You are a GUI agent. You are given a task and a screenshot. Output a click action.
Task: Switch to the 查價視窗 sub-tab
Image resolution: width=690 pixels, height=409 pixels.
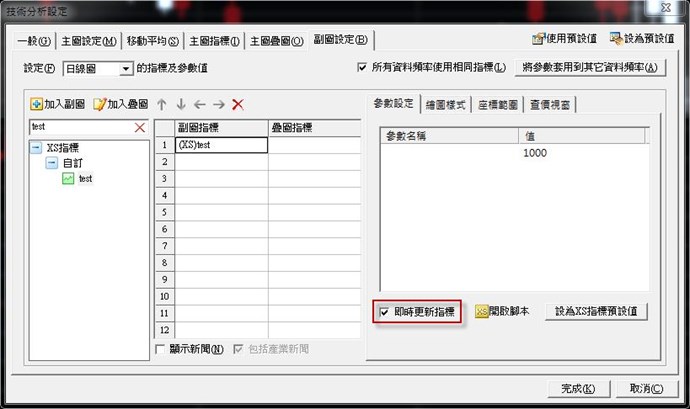(x=550, y=105)
